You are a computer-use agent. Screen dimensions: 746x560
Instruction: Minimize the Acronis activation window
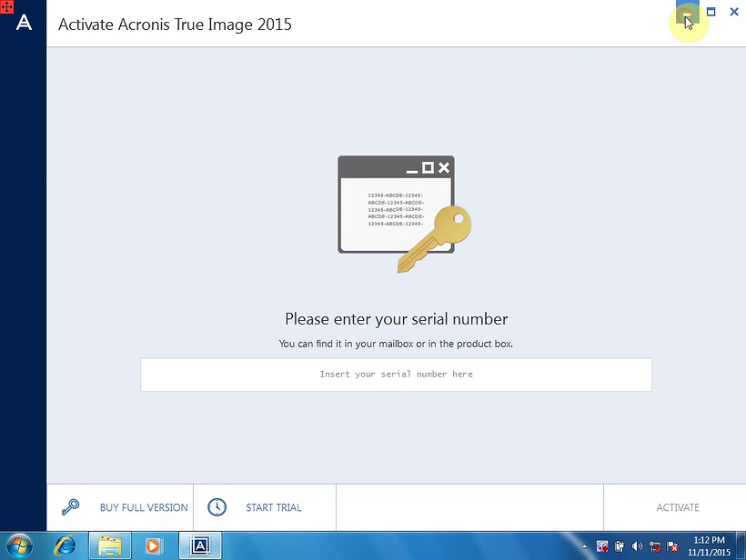click(x=687, y=12)
